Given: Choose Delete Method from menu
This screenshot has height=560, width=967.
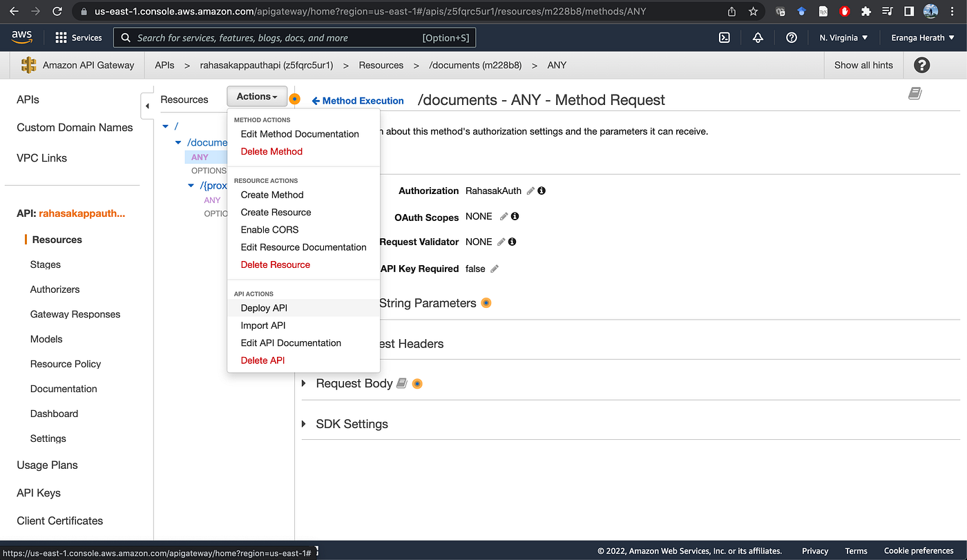Looking at the screenshot, I should (271, 151).
